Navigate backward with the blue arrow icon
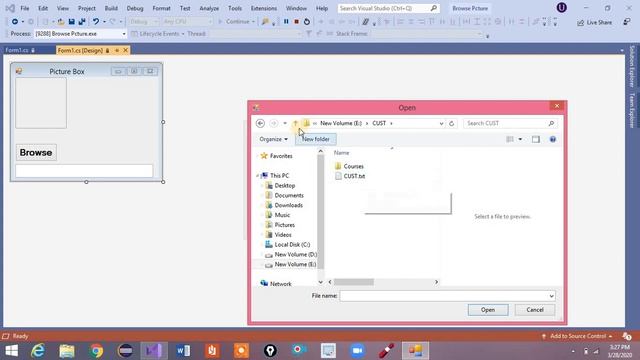 pos(15,22)
